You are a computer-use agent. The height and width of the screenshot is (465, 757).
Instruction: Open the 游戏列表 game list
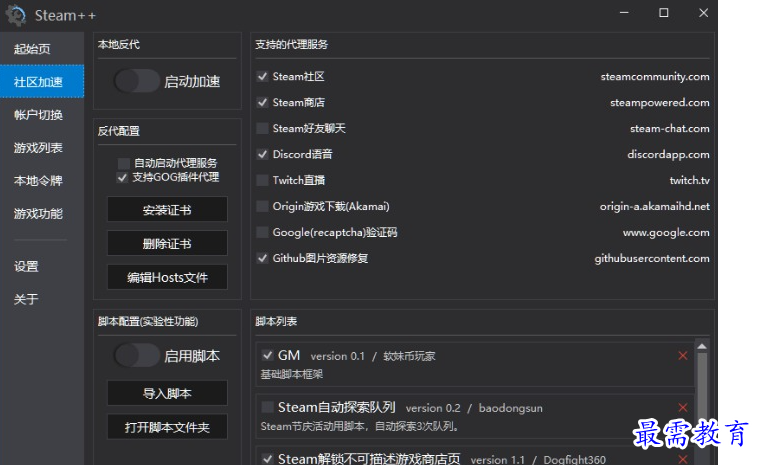pos(42,148)
